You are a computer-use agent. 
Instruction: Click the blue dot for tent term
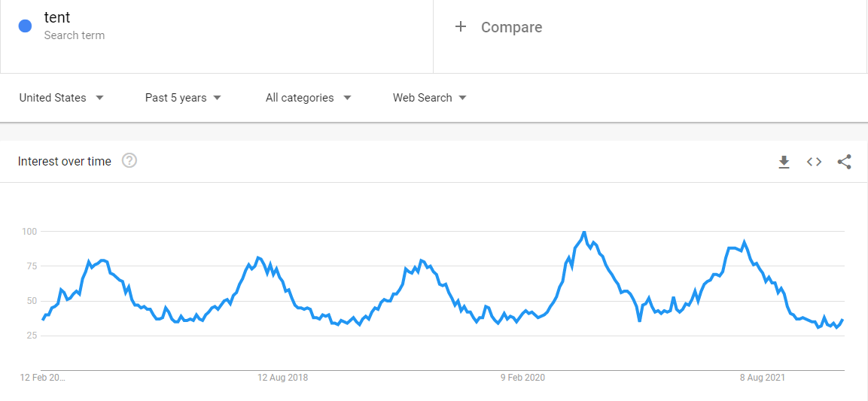pyautogui.click(x=25, y=26)
